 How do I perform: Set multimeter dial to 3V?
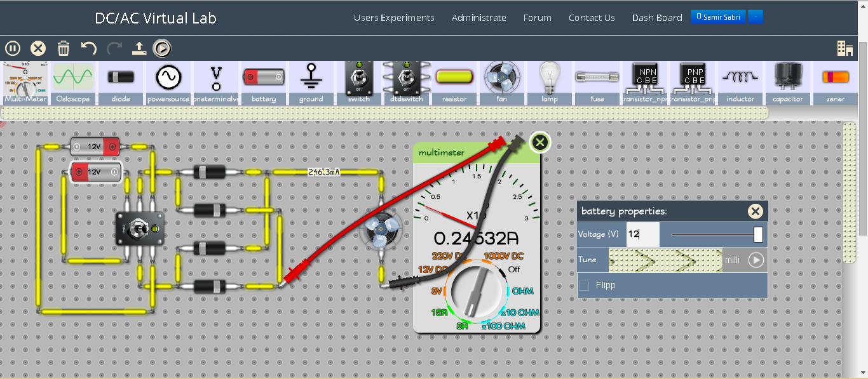[x=437, y=291]
